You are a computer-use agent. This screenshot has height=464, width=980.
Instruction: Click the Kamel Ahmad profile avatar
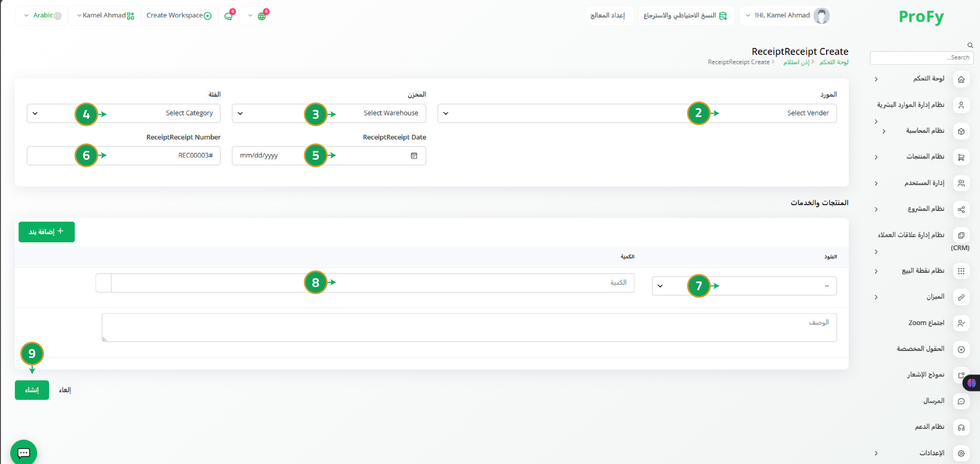click(822, 16)
